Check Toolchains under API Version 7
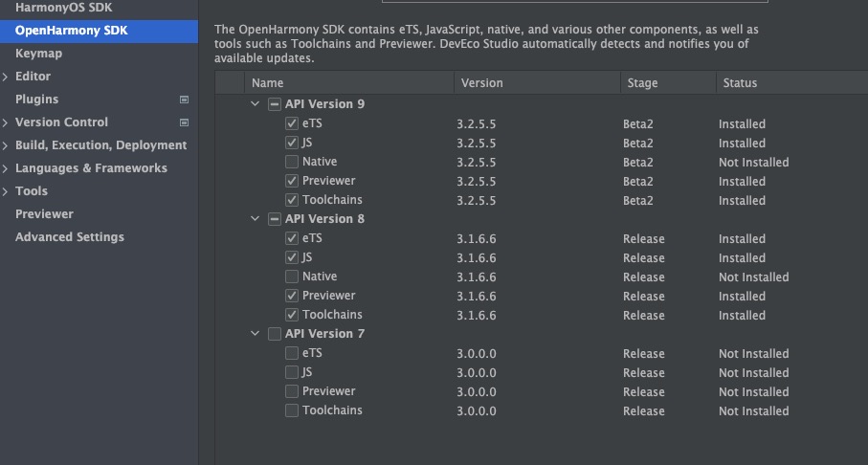The width and height of the screenshot is (868, 465). click(292, 410)
